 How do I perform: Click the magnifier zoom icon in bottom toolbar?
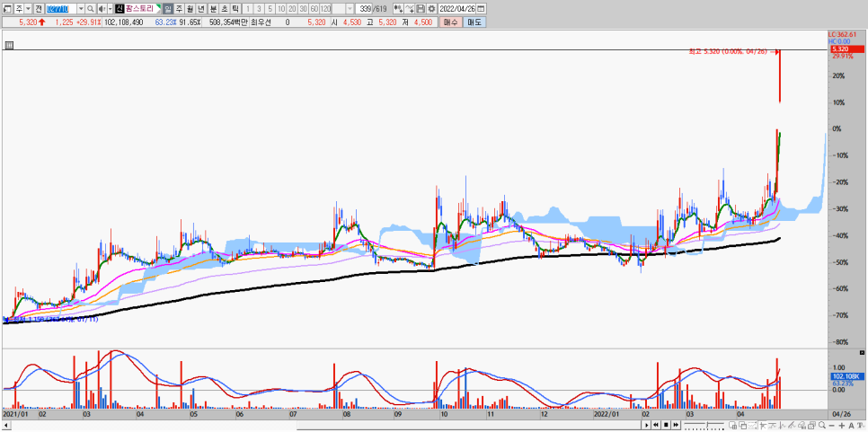822,425
